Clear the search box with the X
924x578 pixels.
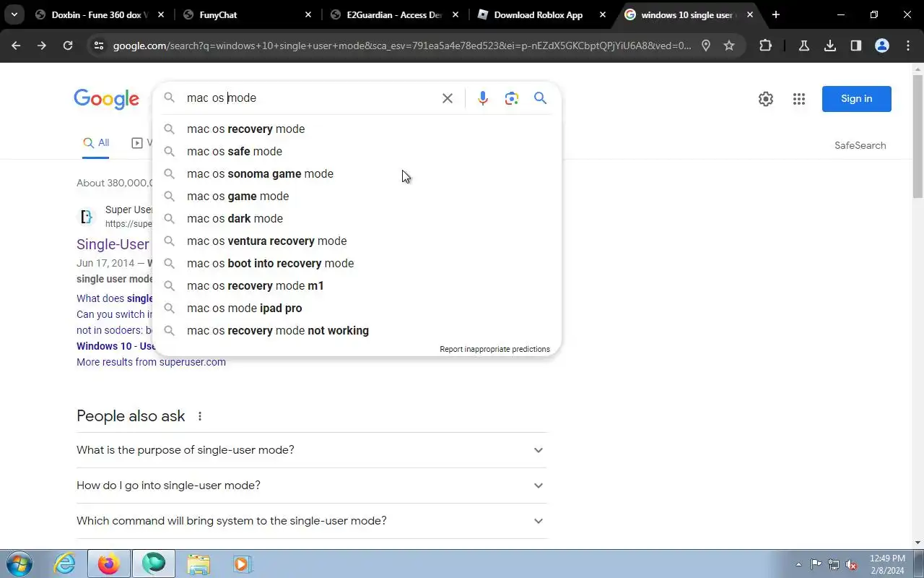[448, 98]
